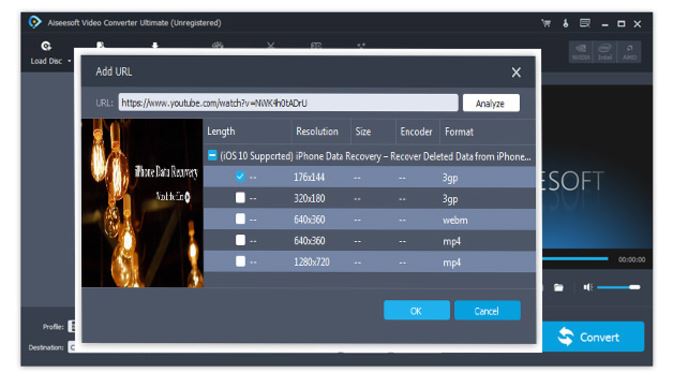
Task: Confirm with the OK button
Action: pos(416,310)
